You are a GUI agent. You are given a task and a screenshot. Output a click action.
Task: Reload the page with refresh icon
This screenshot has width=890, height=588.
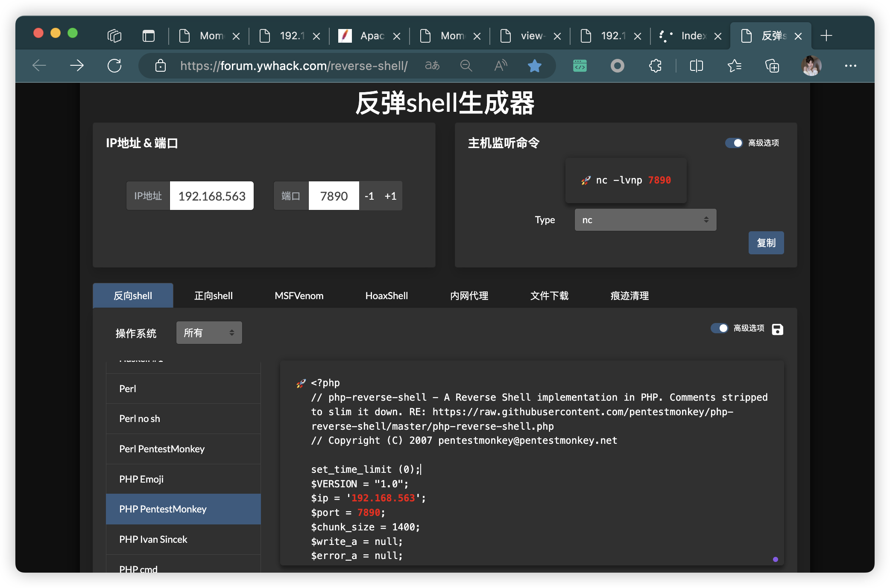point(114,66)
